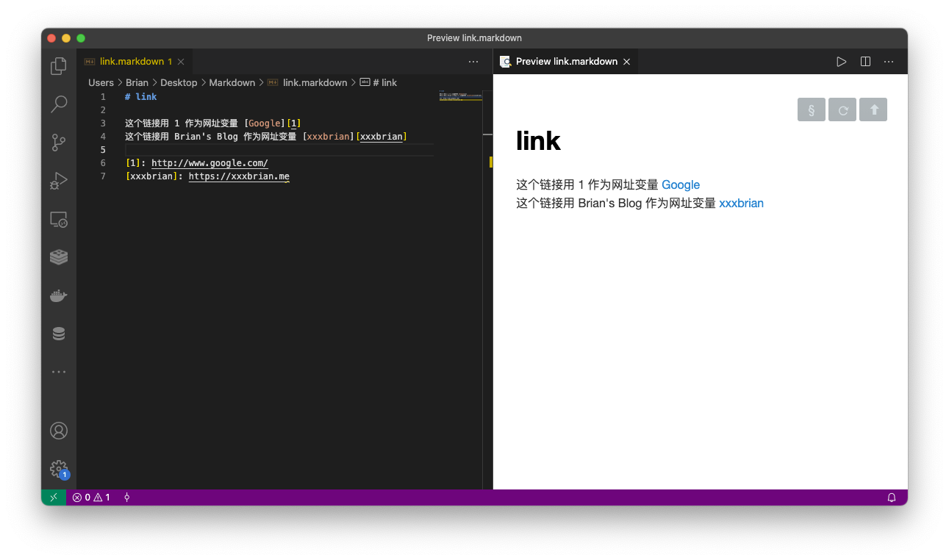Image resolution: width=949 pixels, height=560 pixels.
Task: Open the notifications bell in status bar
Action: click(892, 498)
